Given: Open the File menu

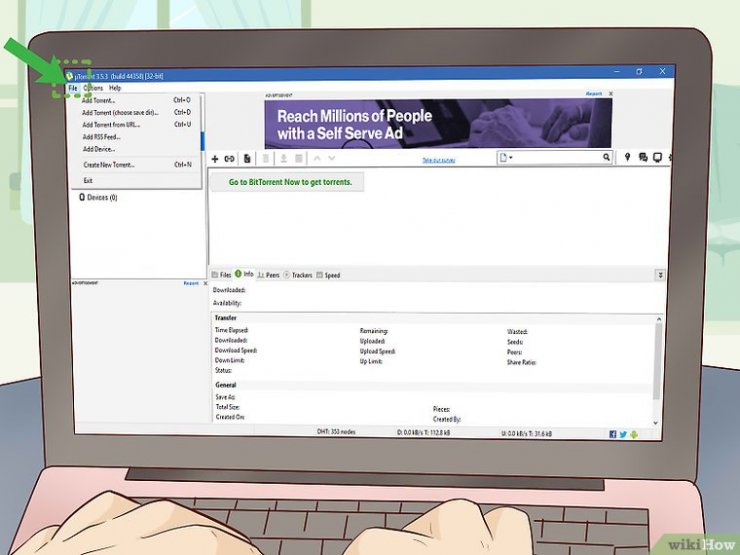Looking at the screenshot, I should (x=73, y=88).
